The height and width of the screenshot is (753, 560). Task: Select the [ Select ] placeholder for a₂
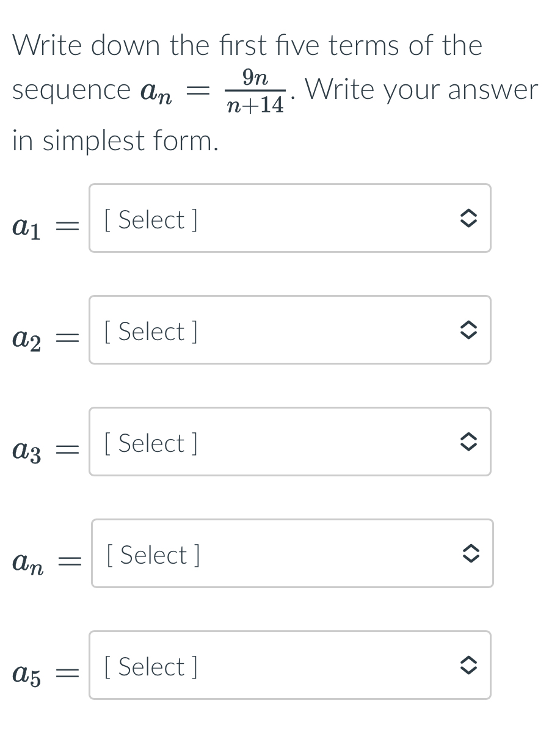coord(149,330)
